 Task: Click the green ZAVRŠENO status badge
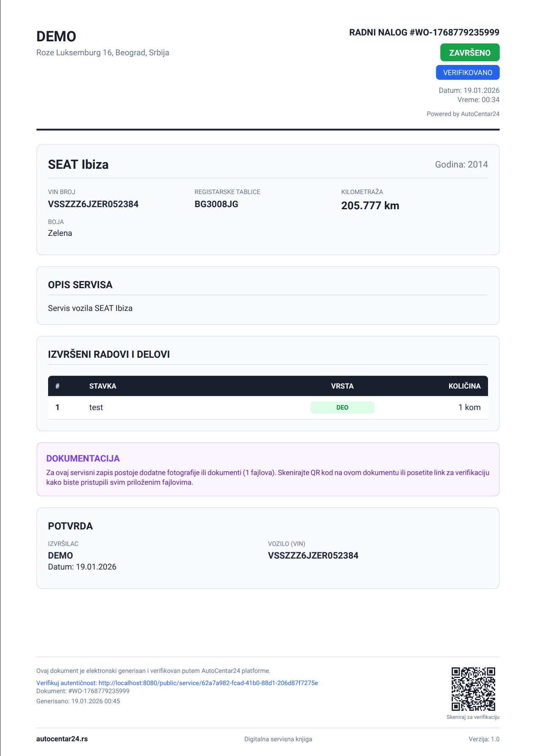pyautogui.click(x=469, y=53)
